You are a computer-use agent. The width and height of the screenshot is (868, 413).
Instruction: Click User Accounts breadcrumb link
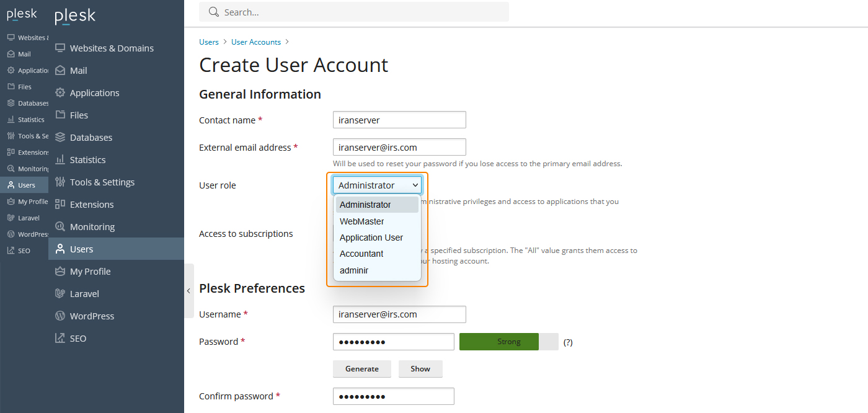tap(256, 42)
